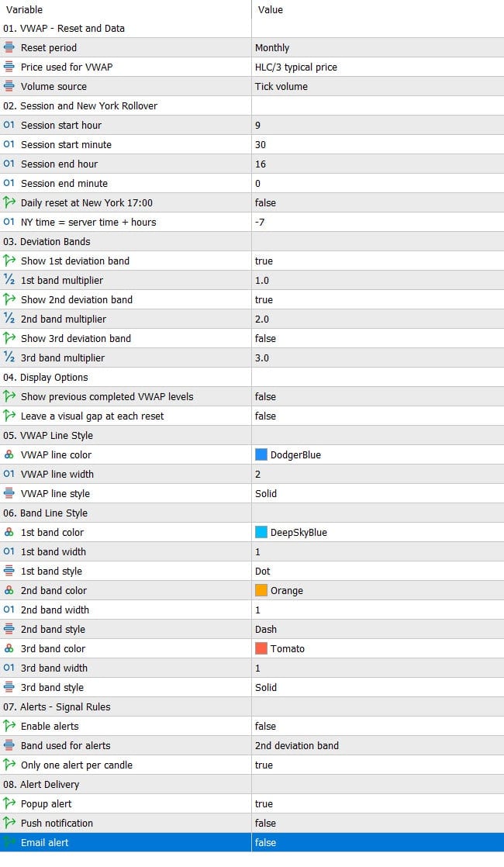Screen dimensions: 504x867
Task: Open the Volume source Tick volume dropdown
Action: 378,86
